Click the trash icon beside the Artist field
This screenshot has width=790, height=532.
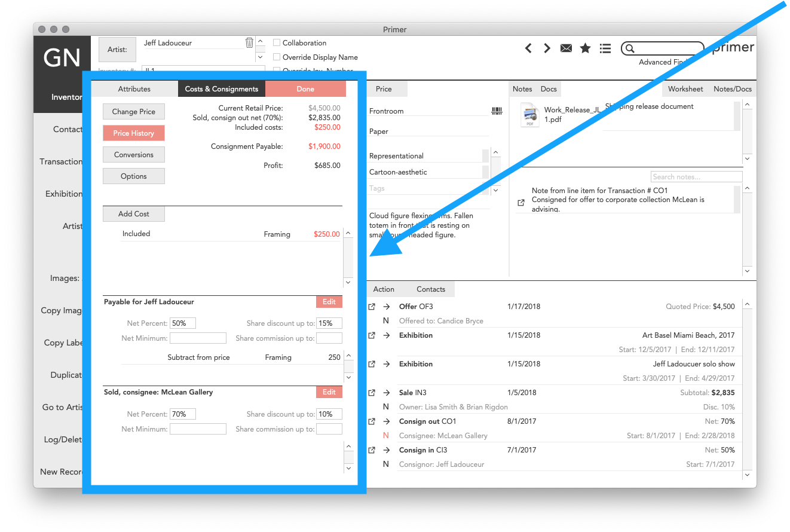click(x=249, y=42)
